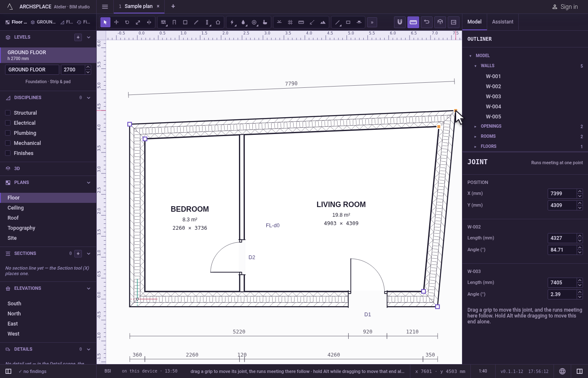This screenshot has width=588, height=378.
Task: Collapse the ELEVATIONS section chevron
Action: click(x=89, y=289)
